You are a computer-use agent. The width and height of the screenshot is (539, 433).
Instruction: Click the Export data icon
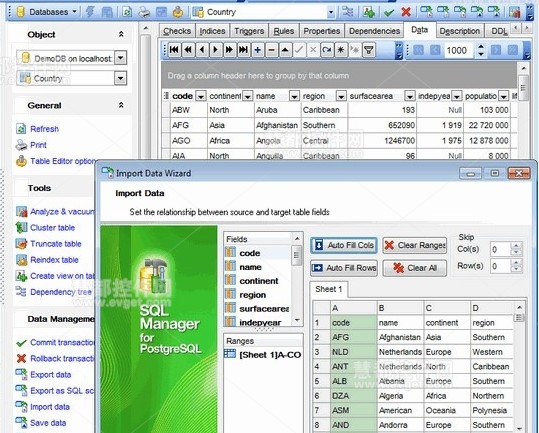click(21, 374)
